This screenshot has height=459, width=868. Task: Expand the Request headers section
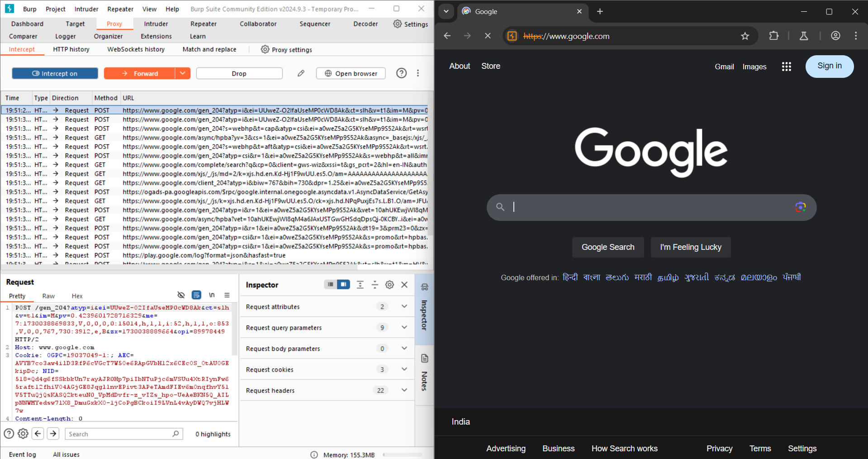tap(404, 390)
